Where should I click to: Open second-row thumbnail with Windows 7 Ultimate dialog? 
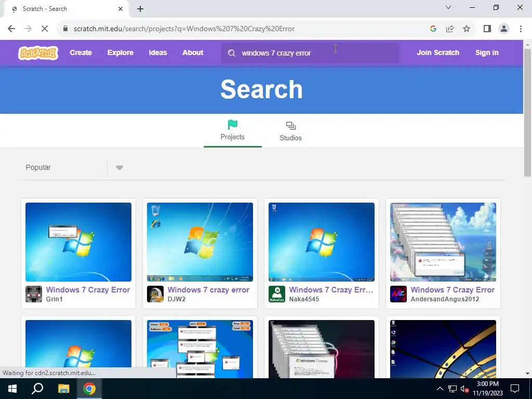point(321,349)
